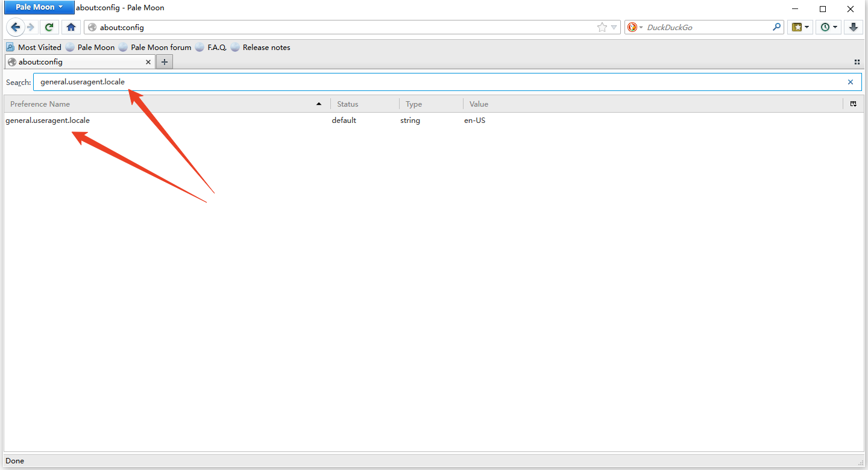Image resolution: width=868 pixels, height=470 pixels.
Task: Open the Pale Moon application menu
Action: [x=39, y=7]
